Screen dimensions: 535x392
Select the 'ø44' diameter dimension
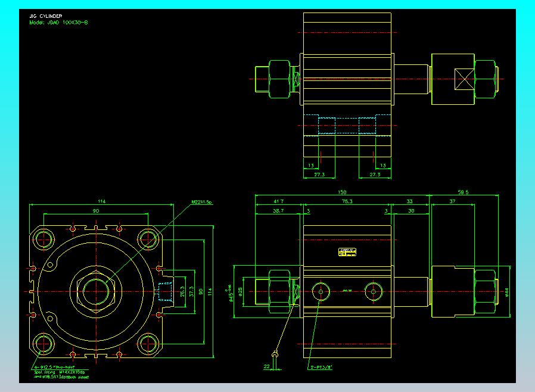click(x=506, y=292)
